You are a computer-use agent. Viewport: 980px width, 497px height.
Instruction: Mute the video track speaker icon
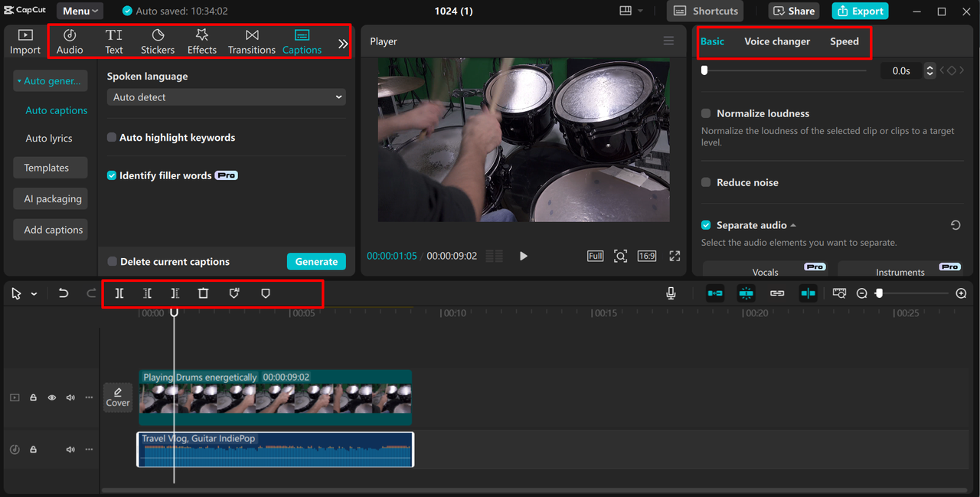(70, 397)
